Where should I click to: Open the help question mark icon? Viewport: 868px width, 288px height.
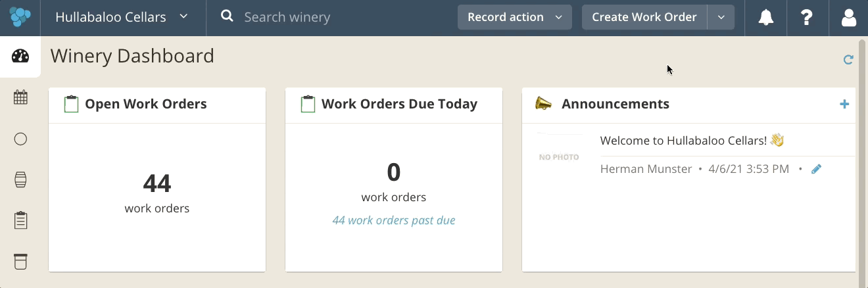click(x=807, y=18)
